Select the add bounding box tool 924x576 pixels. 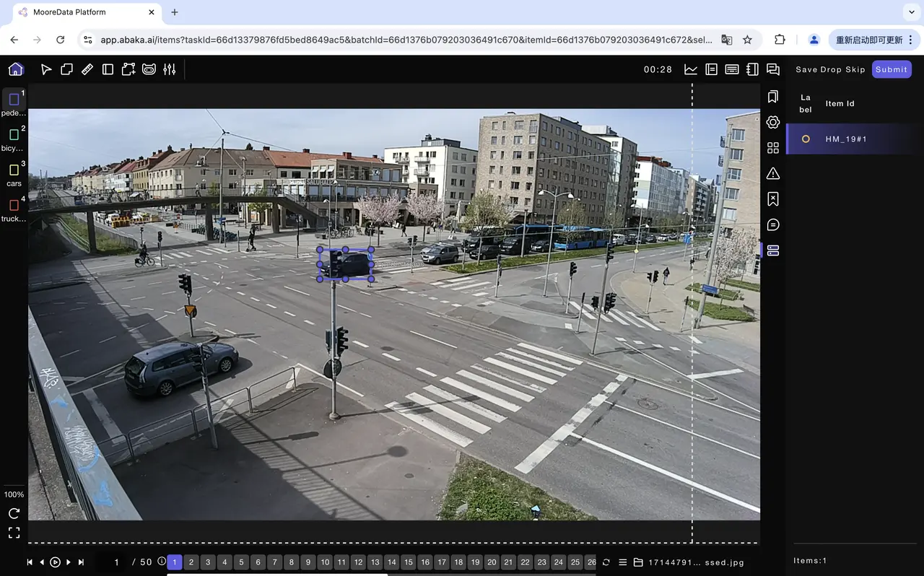[x=128, y=69]
